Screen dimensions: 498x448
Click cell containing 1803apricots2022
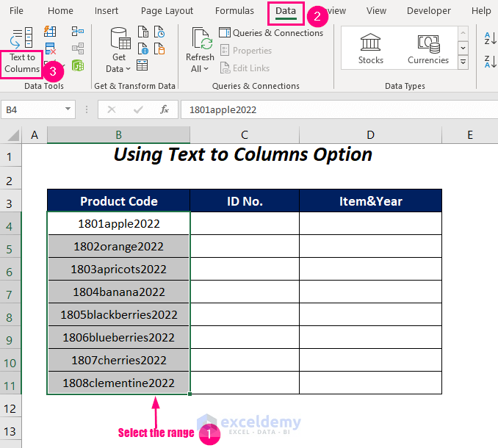118,269
